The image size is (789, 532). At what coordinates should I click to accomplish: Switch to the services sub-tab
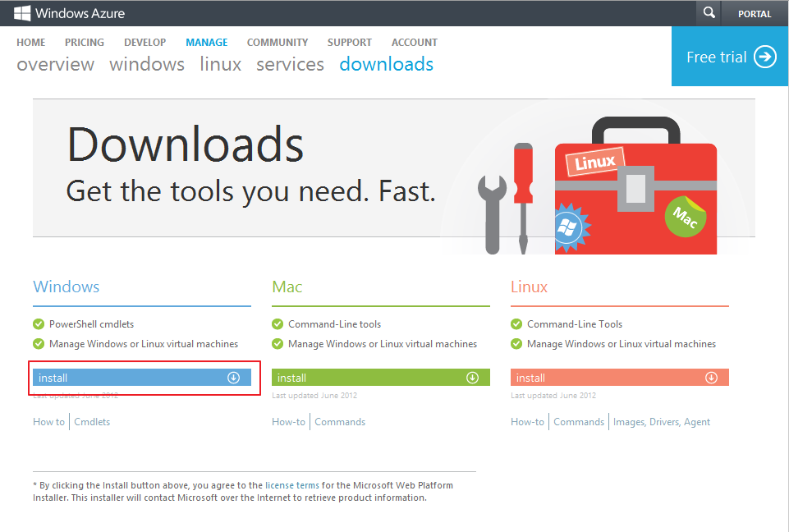tap(291, 64)
